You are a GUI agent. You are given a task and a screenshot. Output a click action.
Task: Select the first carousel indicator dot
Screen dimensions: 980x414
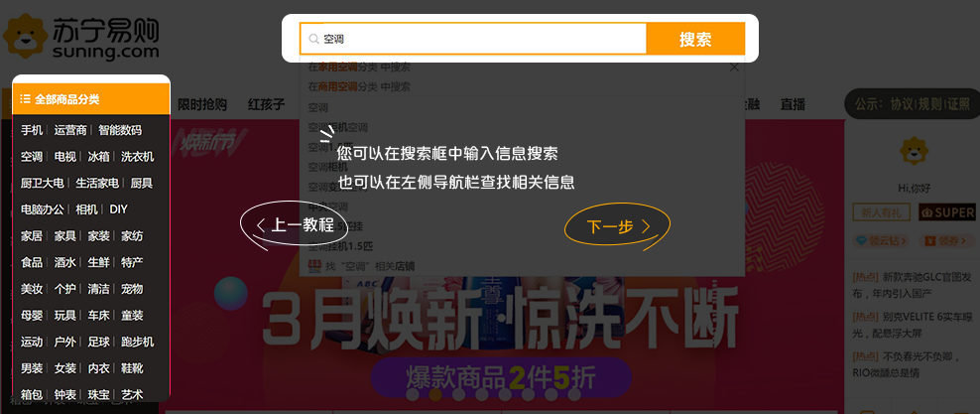[413, 394]
